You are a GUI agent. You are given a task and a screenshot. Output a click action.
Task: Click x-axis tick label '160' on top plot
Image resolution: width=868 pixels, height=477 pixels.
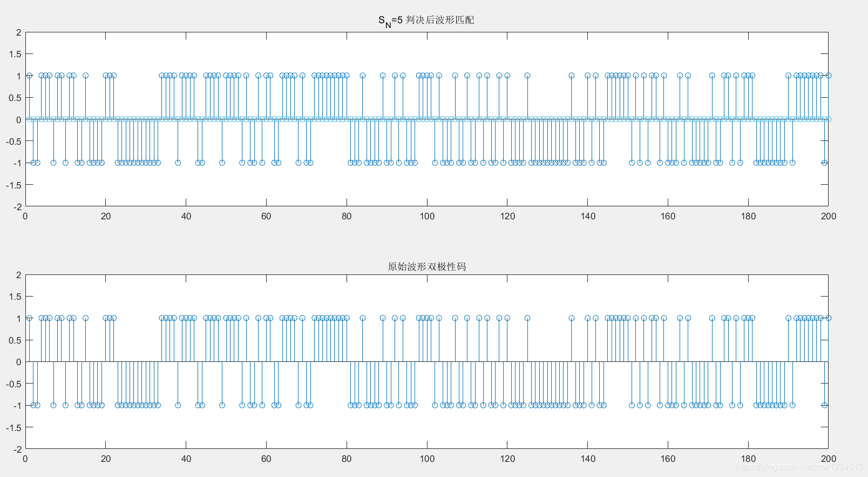668,216
